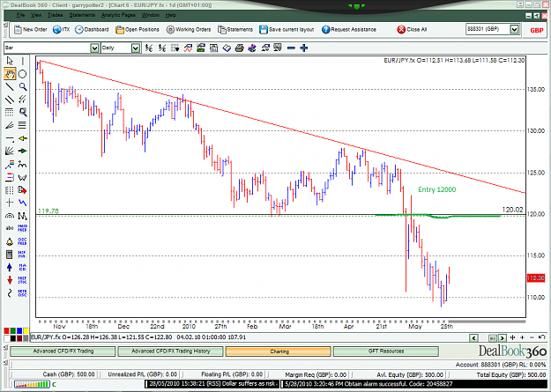Click the Entry 12000 chart label
The height and width of the screenshot is (392, 551).
436,189
